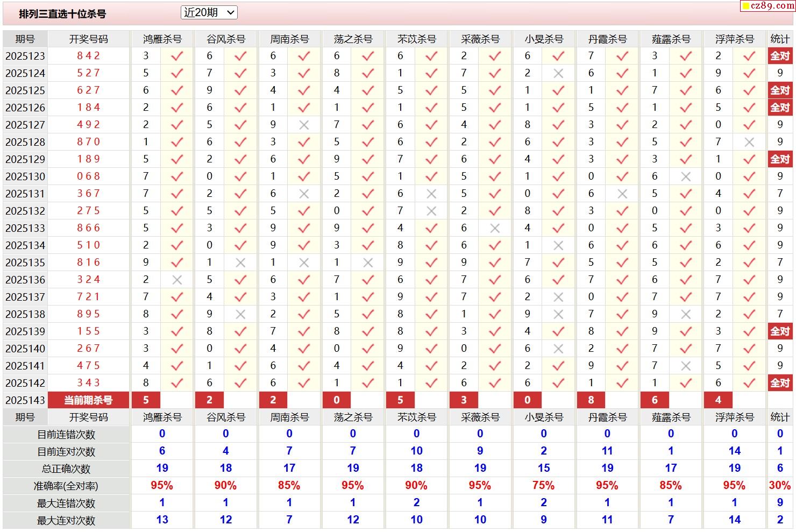Screen dimensions: 796x532
Task: Click the 总正确次数 row label
Action: point(66,469)
